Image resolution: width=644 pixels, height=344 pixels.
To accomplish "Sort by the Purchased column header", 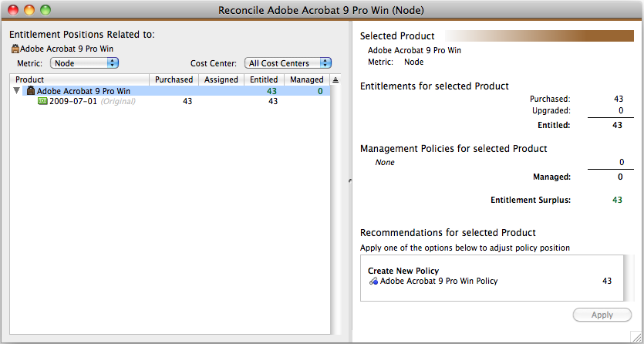I will click(x=174, y=79).
